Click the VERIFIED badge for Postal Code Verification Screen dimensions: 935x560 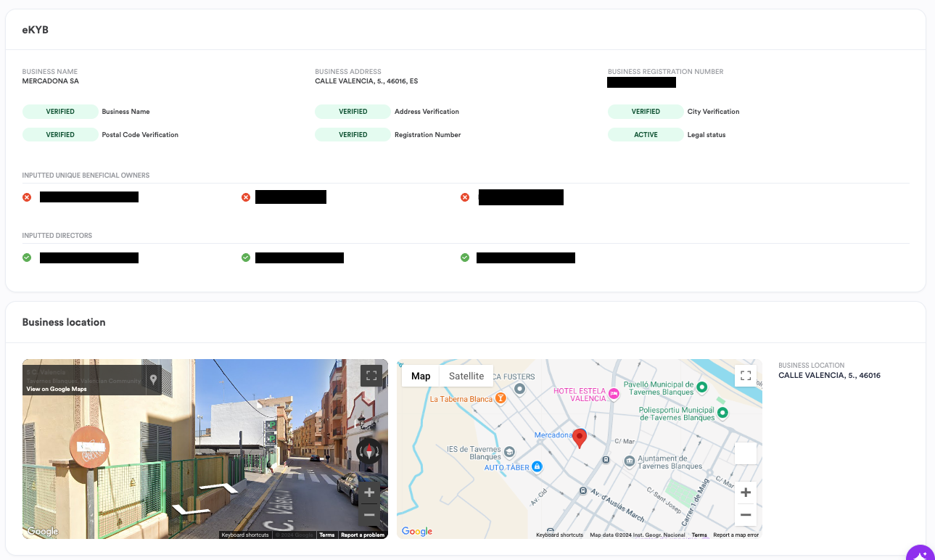[x=60, y=135]
